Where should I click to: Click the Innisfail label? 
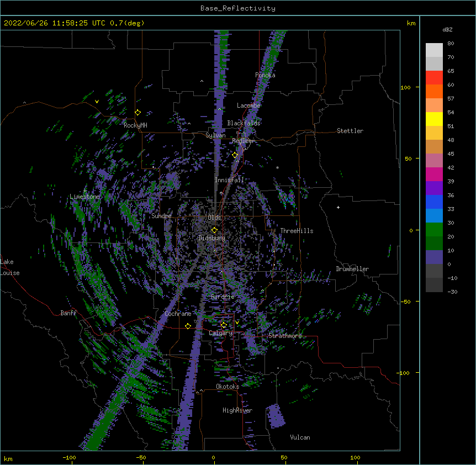(x=229, y=180)
